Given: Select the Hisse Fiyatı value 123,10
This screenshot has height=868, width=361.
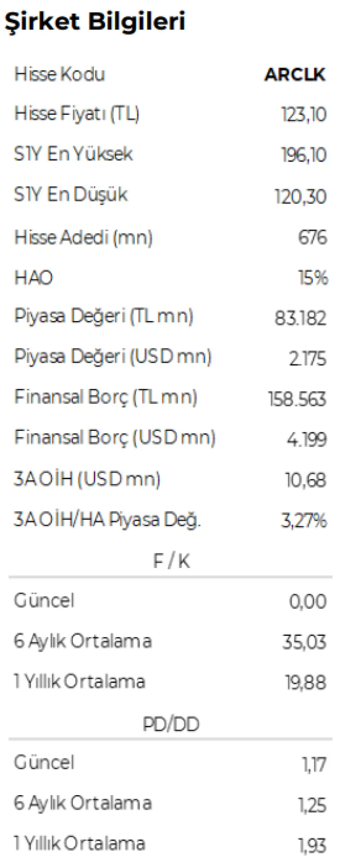Looking at the screenshot, I should tap(304, 114).
